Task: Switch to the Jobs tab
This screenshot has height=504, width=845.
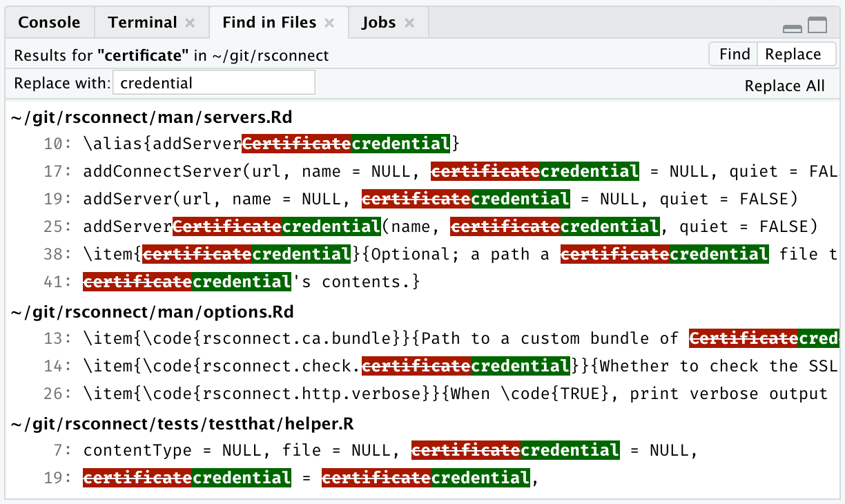Action: (x=379, y=23)
